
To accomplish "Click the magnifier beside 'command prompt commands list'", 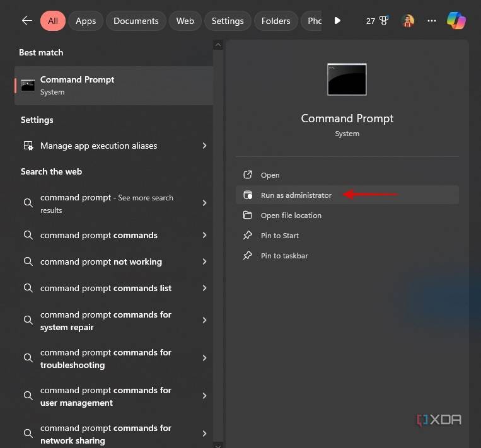I will tap(28, 288).
